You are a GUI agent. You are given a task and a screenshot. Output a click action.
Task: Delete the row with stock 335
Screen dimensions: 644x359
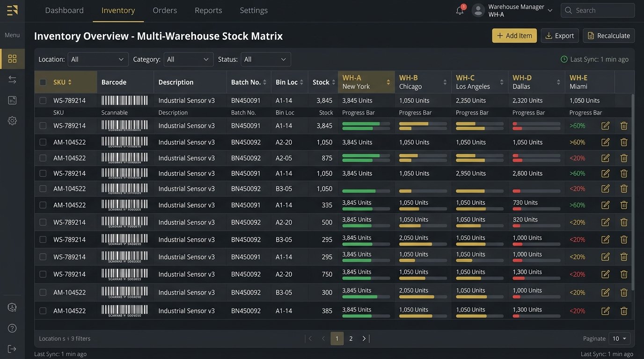tap(624, 205)
